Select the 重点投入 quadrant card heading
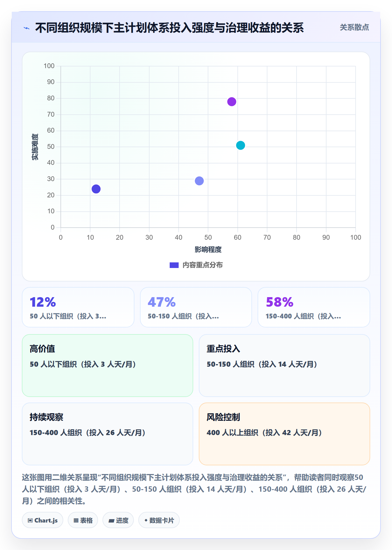Image resolution: width=392 pixels, height=550 pixels. pyautogui.click(x=223, y=349)
